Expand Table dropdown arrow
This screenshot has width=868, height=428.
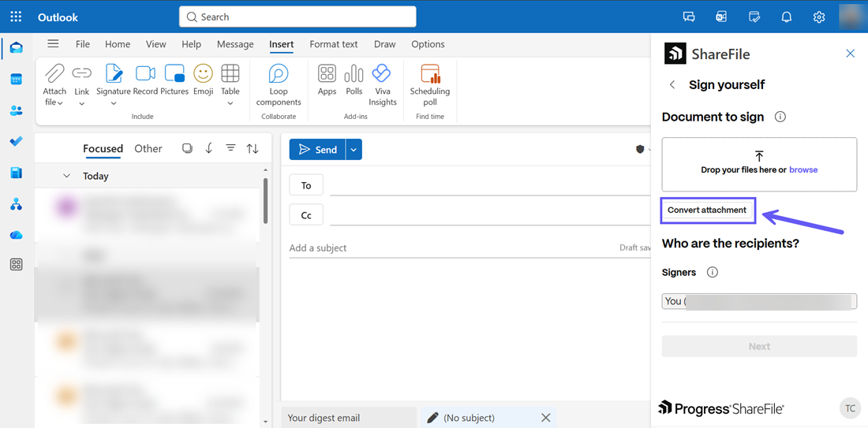point(230,103)
